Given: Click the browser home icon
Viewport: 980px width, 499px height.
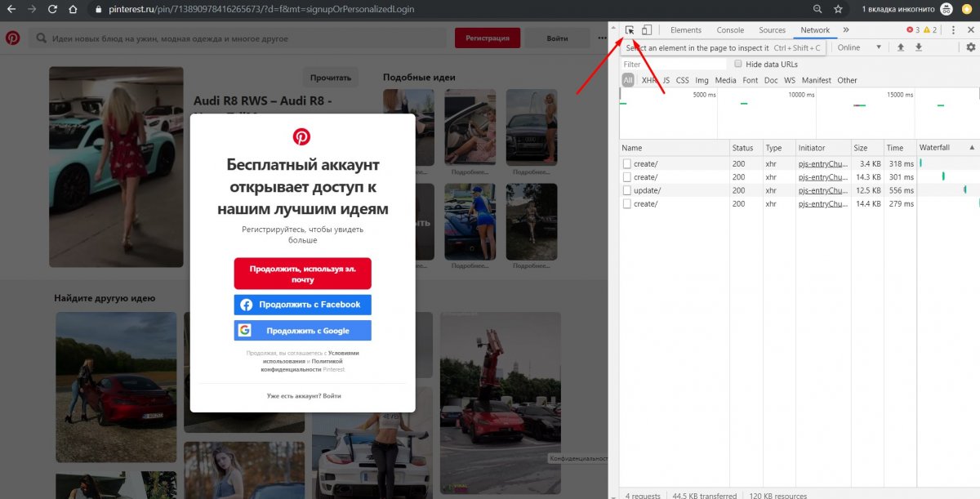Looking at the screenshot, I should 73,10.
